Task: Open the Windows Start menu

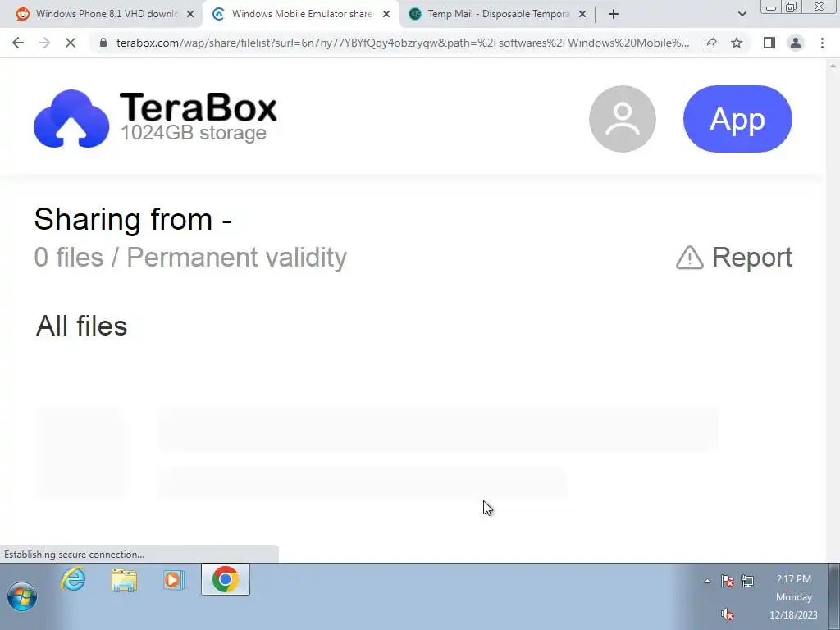Action: click(x=22, y=596)
